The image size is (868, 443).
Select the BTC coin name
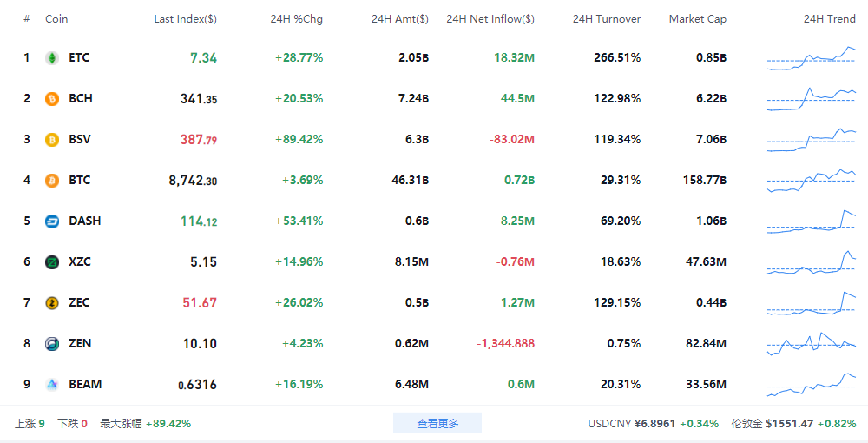click(x=80, y=180)
